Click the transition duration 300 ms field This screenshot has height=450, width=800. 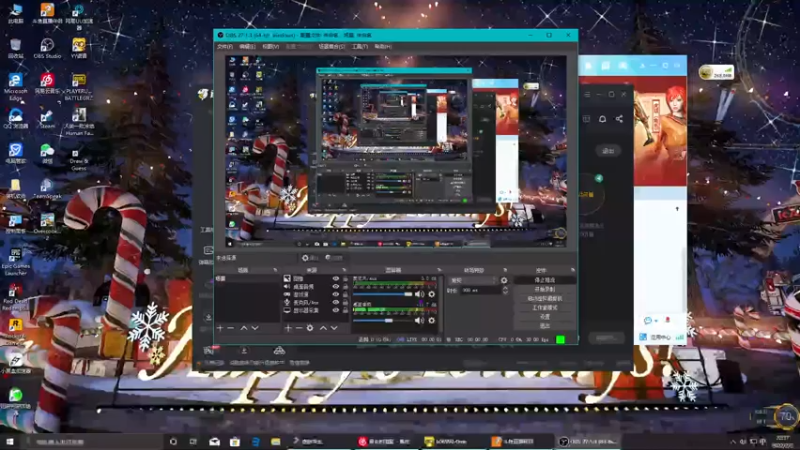[x=481, y=290]
